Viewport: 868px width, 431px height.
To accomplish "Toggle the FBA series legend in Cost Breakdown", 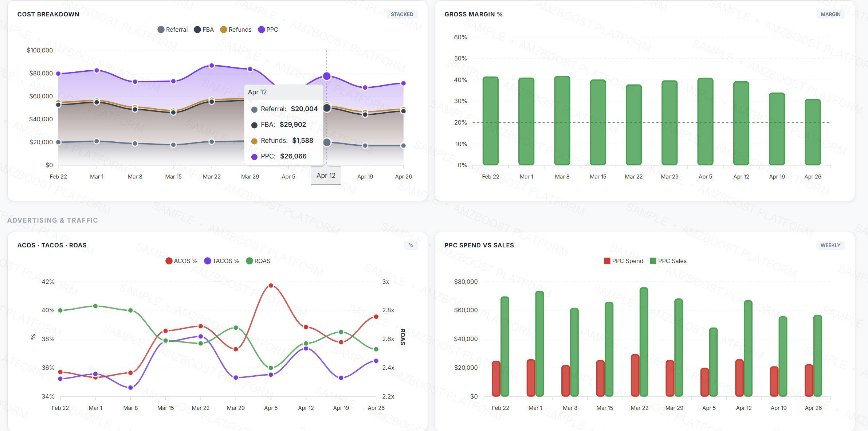I will coord(204,30).
